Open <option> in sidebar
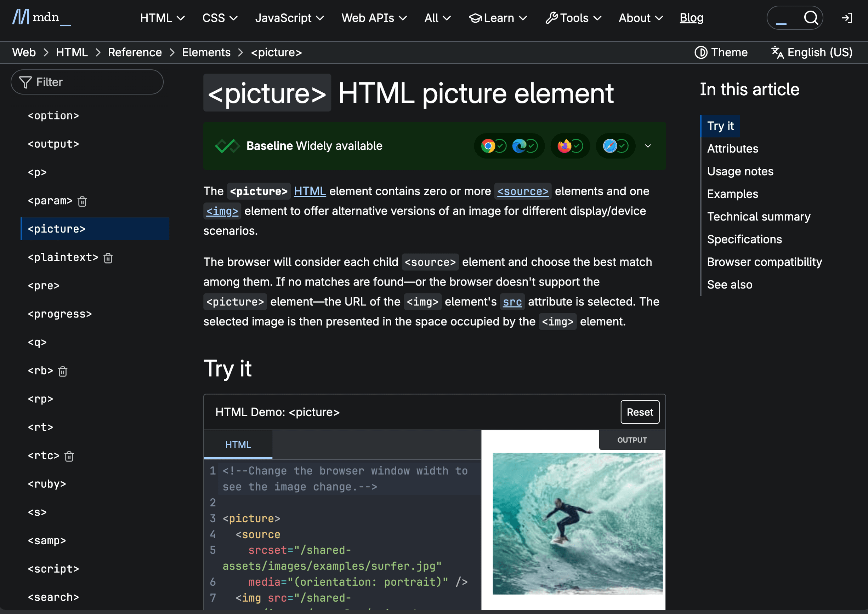This screenshot has width=868, height=614. 53,116
